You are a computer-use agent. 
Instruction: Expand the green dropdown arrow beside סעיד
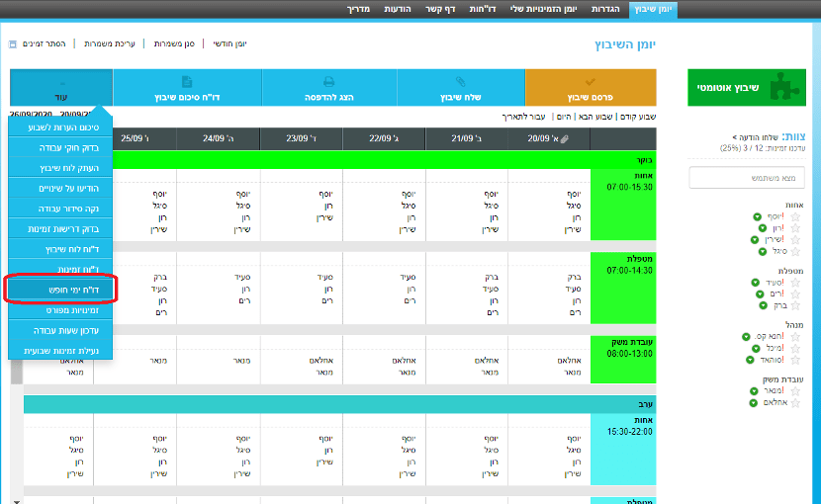click(757, 283)
